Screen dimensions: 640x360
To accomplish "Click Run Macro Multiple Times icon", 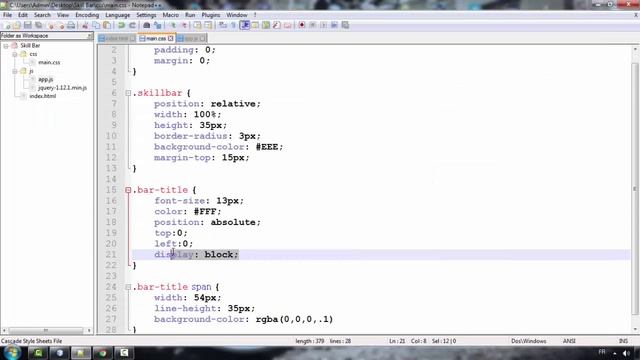I will coord(334,25).
